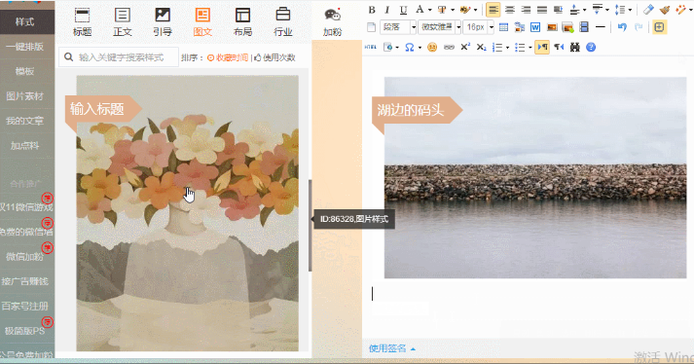694x364 pixels.
Task: Select the format painter brush
Action: click(665, 9)
